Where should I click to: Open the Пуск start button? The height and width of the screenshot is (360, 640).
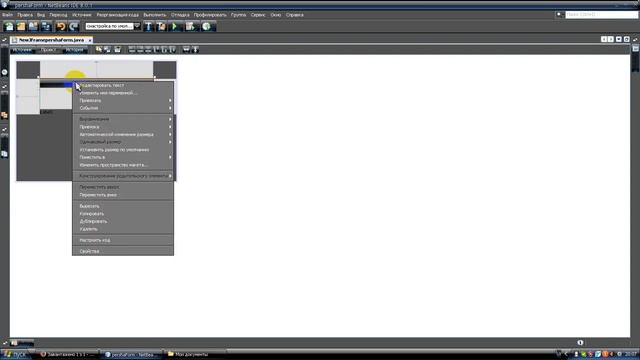point(15,354)
